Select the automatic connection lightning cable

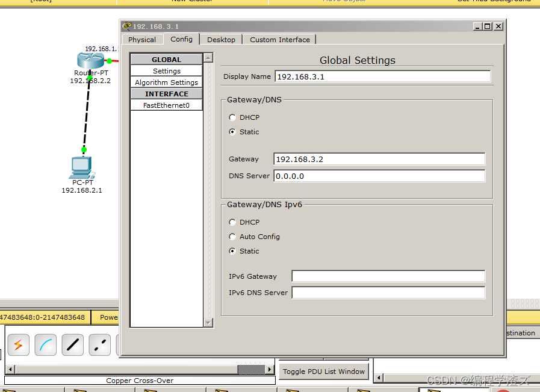pyautogui.click(x=18, y=345)
